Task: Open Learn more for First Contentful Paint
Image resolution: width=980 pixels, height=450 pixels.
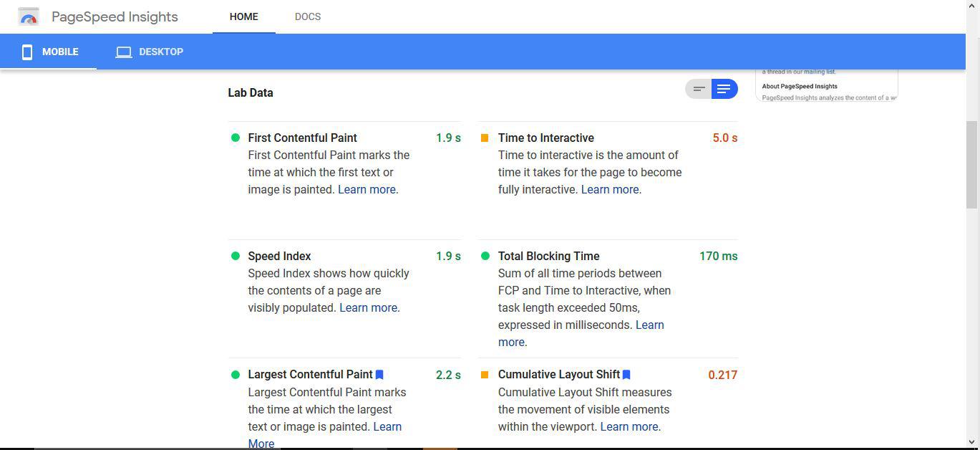Action: click(367, 189)
